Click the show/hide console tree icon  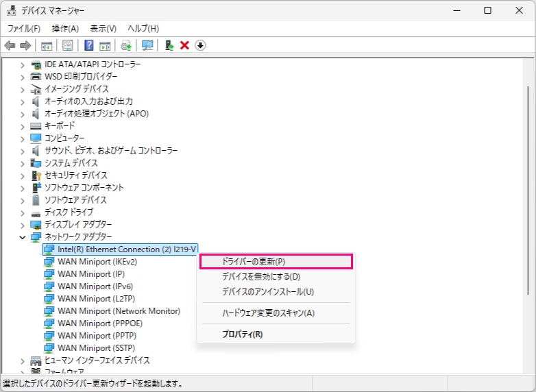47,45
